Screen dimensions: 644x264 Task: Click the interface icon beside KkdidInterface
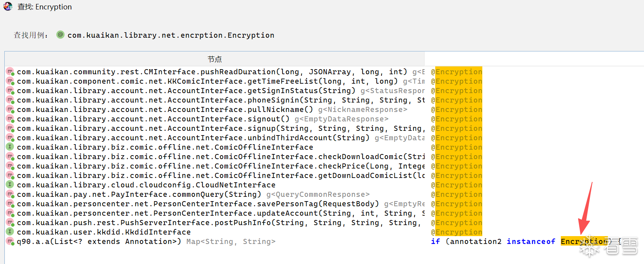point(10,232)
